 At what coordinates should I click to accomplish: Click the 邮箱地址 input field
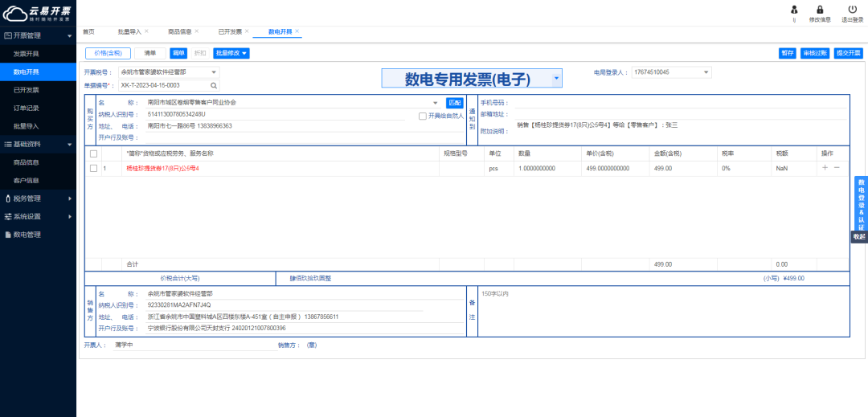click(681, 114)
